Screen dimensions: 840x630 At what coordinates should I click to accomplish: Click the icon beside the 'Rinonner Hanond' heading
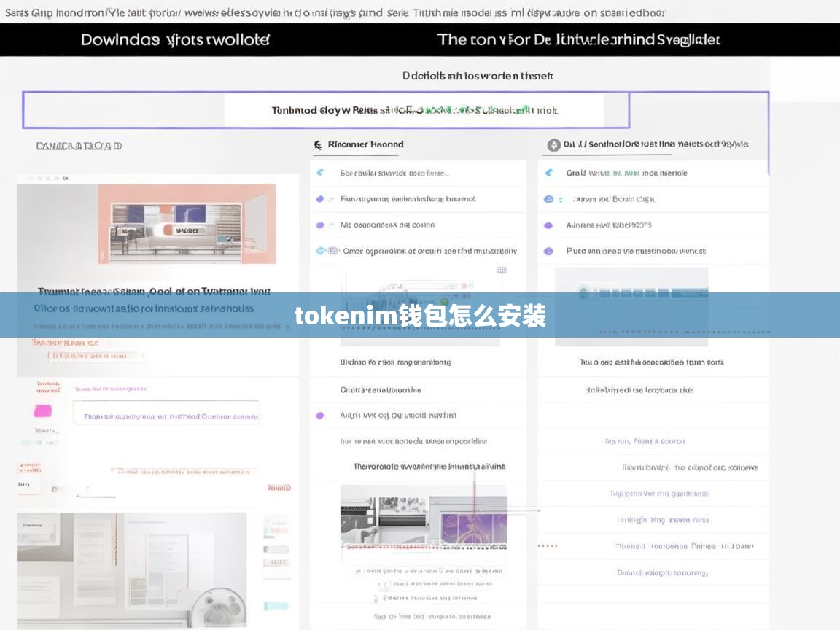(318, 145)
